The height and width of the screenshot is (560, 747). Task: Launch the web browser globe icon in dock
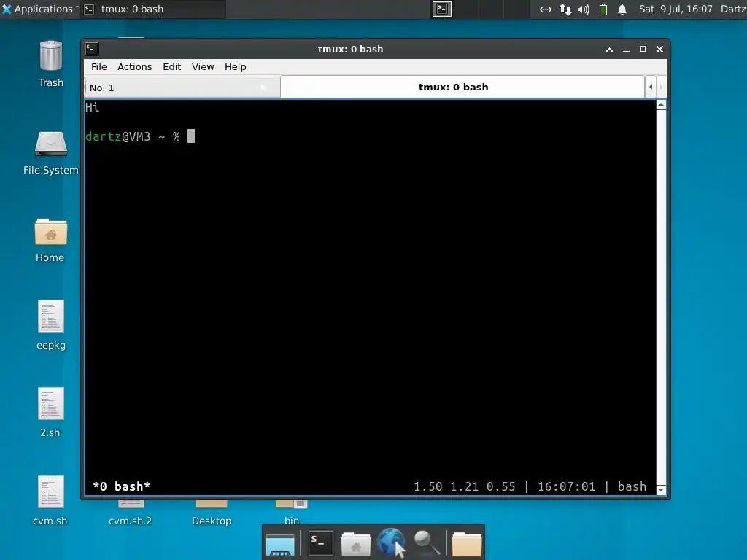tap(391, 542)
